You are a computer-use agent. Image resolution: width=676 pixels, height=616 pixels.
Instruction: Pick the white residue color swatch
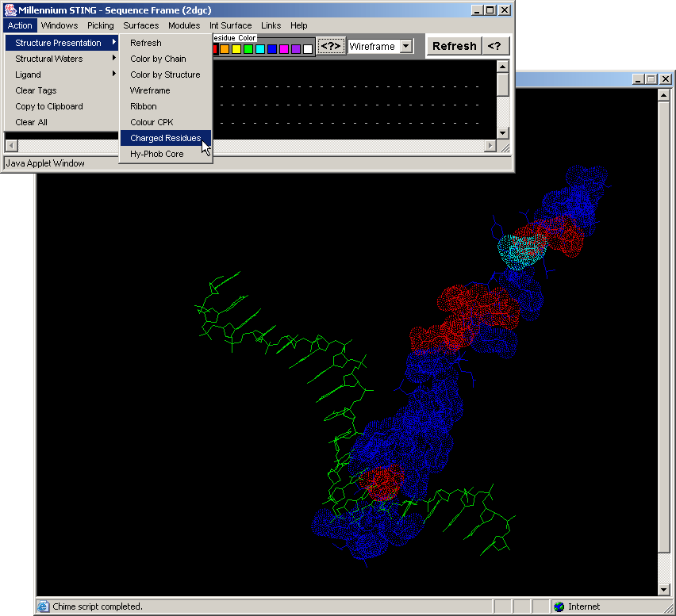tap(308, 48)
